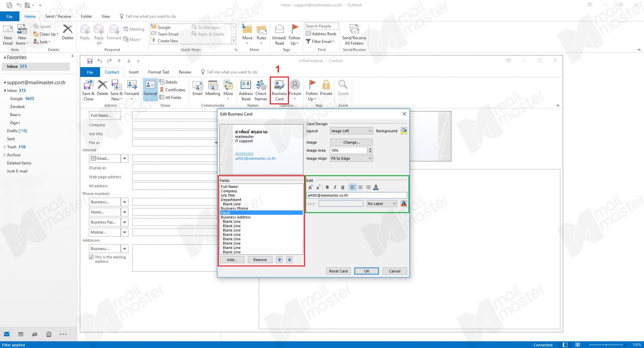Screen dimensions: 644x348
Task: Open Email type dropdown arrow
Action: point(125,159)
